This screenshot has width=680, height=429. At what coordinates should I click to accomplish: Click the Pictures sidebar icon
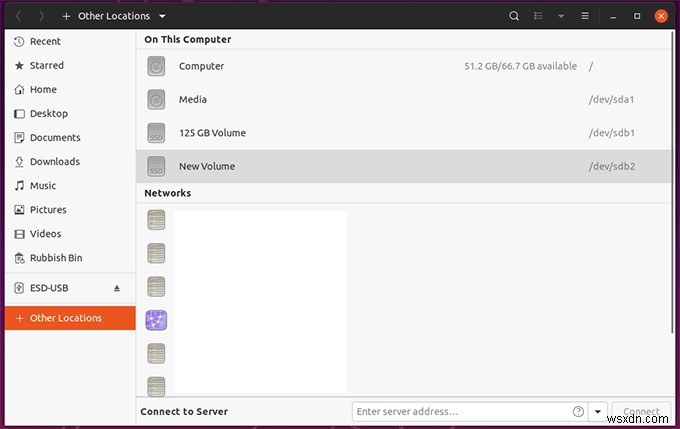[x=19, y=210]
